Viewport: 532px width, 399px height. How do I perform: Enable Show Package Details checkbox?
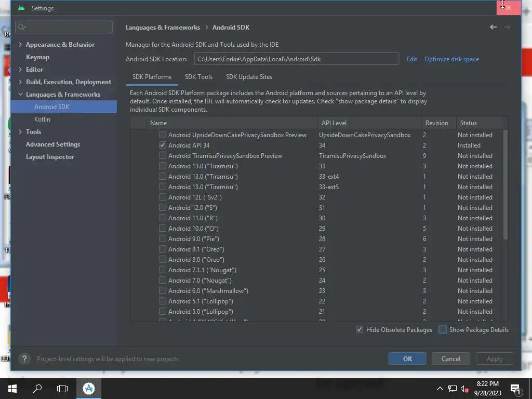coord(443,329)
